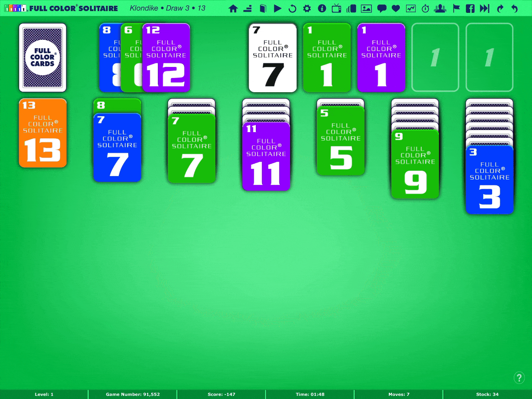Click the skip-to-end icon
532x399 pixels.
pos(485,8)
